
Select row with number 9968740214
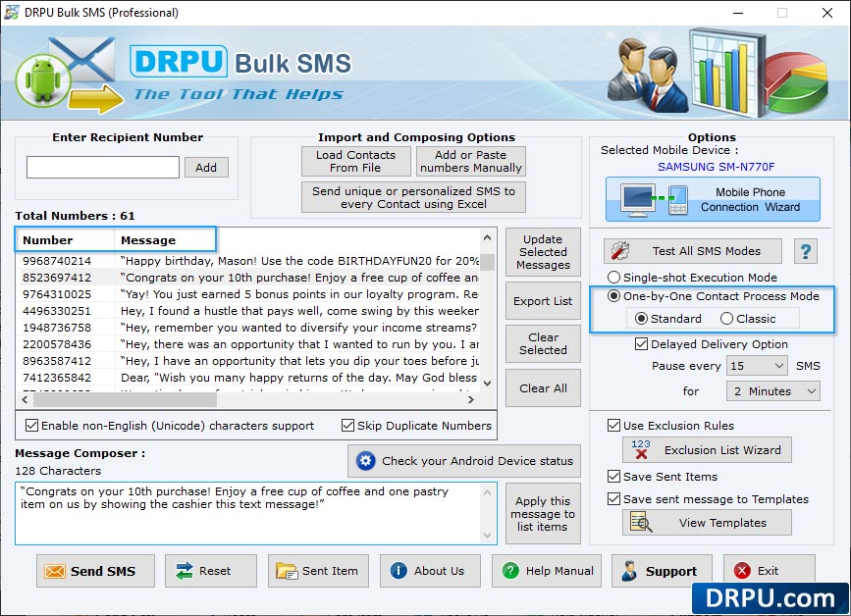click(x=248, y=261)
